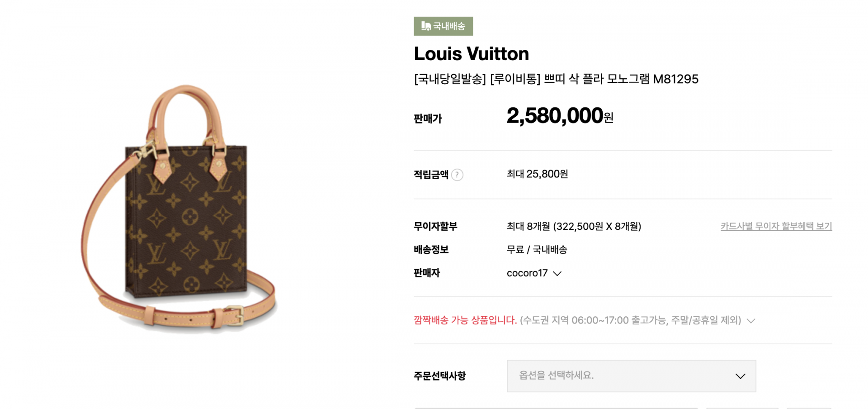Click the question mark help icon beside 적립금액
This screenshot has height=409, width=868.
pos(457,175)
